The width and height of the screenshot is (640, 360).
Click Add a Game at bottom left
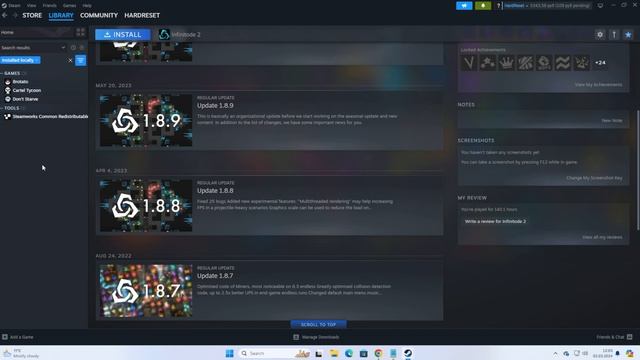[18, 337]
